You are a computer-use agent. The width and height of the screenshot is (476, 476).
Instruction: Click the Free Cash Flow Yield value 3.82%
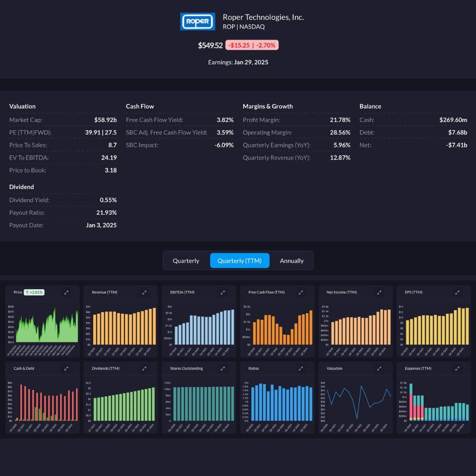tap(225, 120)
